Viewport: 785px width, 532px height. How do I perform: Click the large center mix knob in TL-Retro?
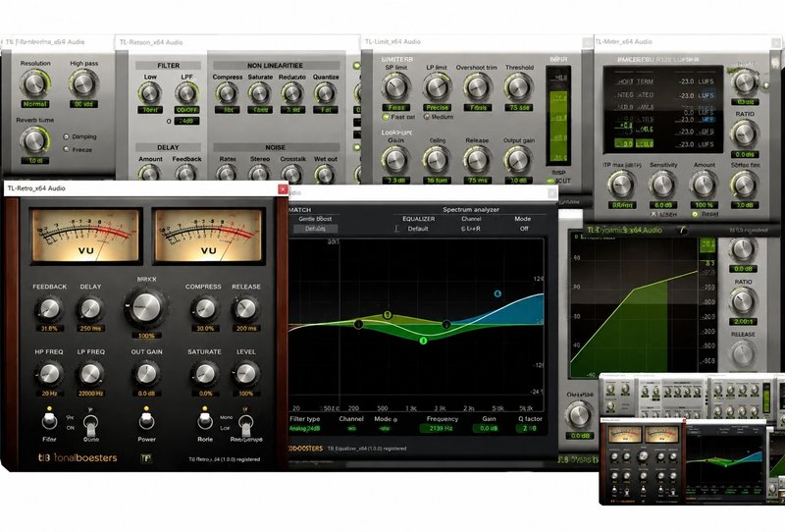146,307
